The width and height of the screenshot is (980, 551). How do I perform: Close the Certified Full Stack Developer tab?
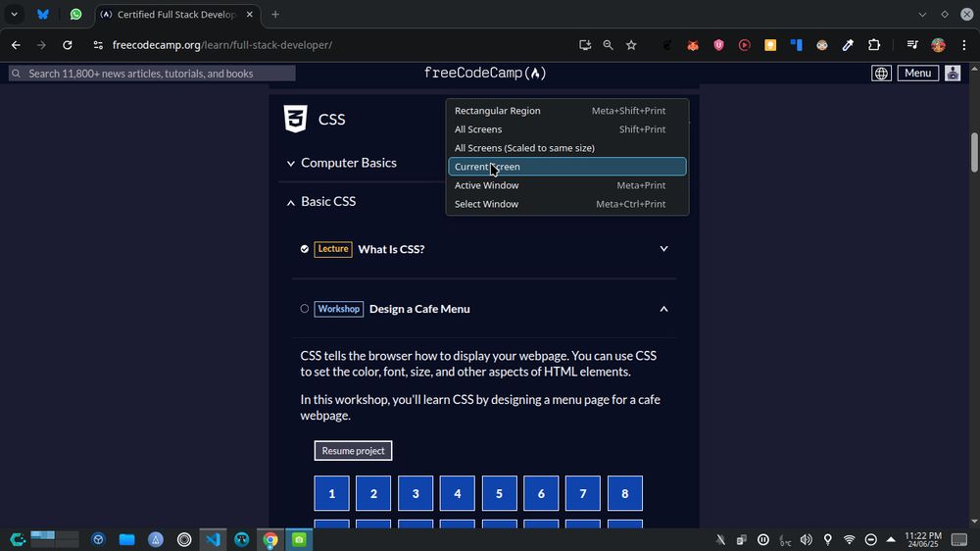[x=249, y=15]
